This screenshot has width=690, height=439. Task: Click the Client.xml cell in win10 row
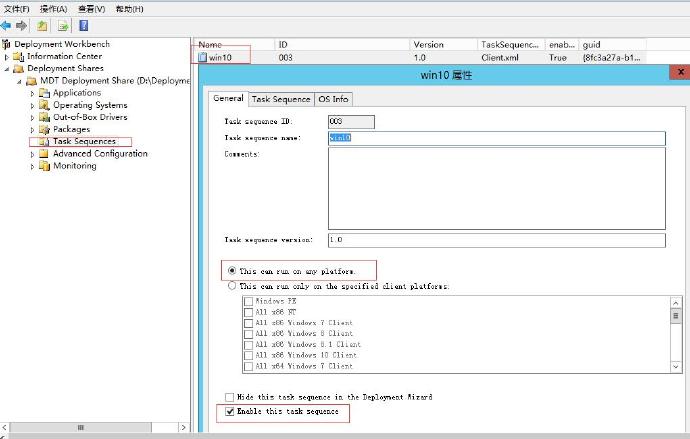(500, 58)
